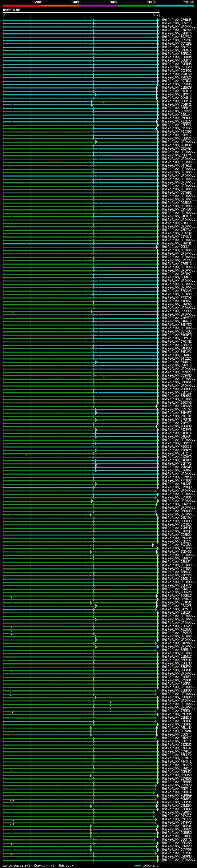This screenshot has width=197, height=868.
Task: Click the ~40% identity legend label
Action: (x=75, y=2)
